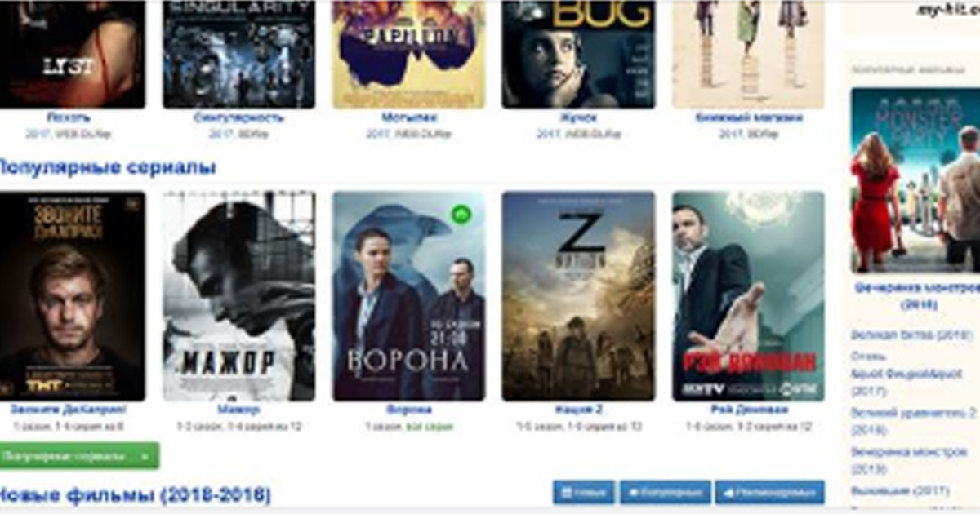980x514 pixels.
Task: Select the Звоните ДиКаприо poster
Action: 72,296
